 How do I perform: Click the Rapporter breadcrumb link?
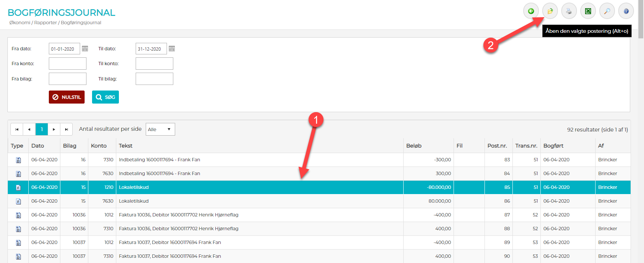45,23
